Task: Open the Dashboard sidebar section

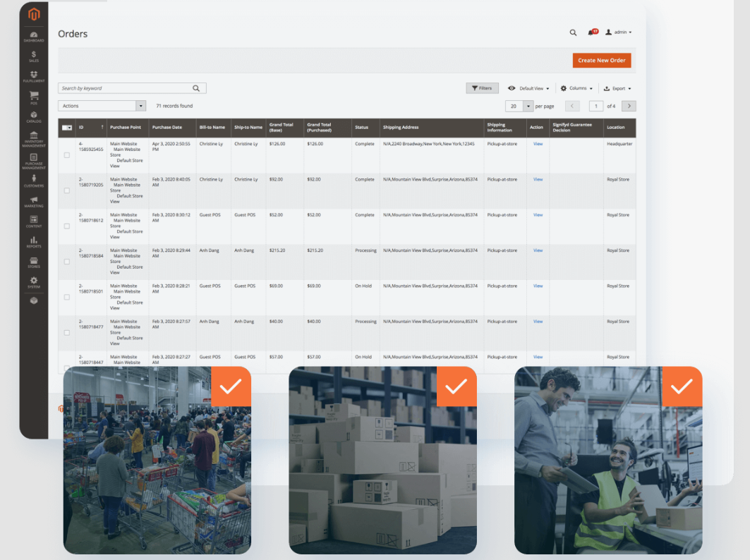Action: (33, 37)
